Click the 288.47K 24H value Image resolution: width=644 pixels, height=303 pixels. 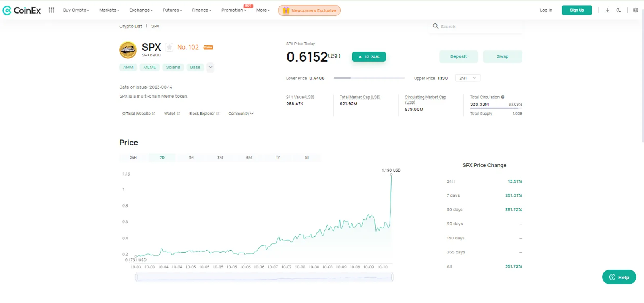coord(295,104)
